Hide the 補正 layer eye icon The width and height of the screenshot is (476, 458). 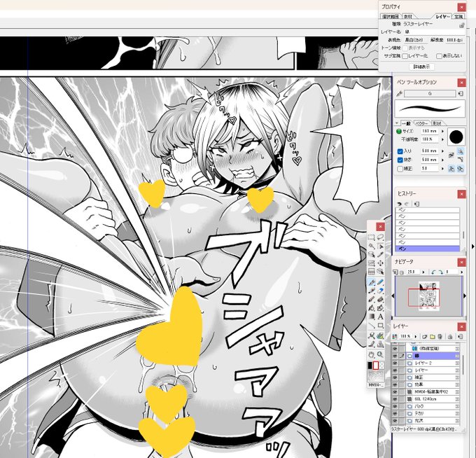[395, 377]
